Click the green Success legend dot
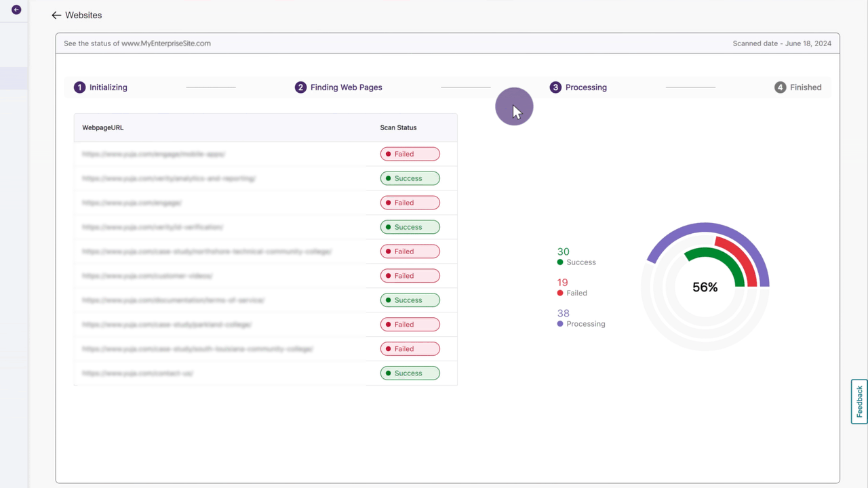This screenshot has height=488, width=868. (560, 262)
